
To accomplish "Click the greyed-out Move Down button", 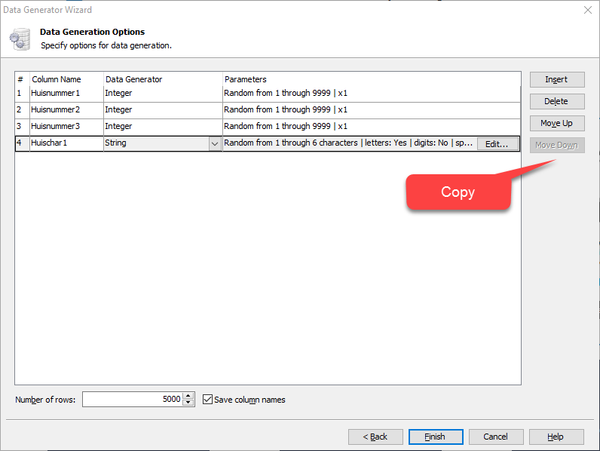I will tap(557, 145).
